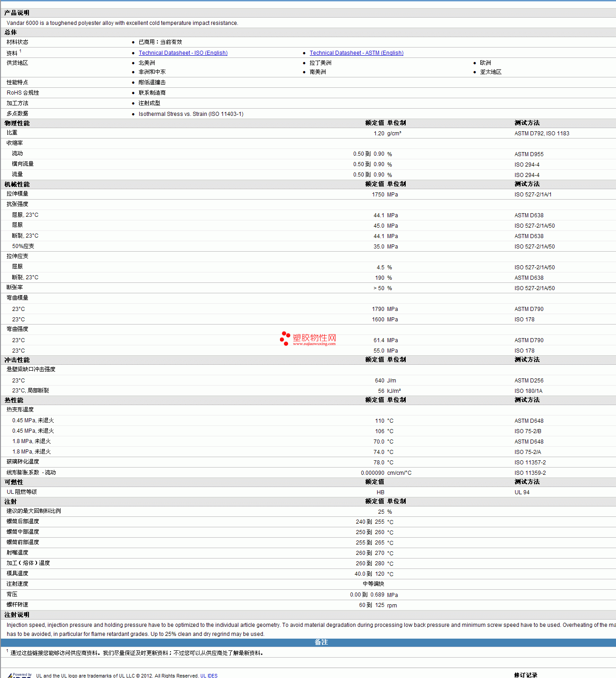Click the 南美洲 availability region
This screenshot has height=678, width=616.
[318, 72]
